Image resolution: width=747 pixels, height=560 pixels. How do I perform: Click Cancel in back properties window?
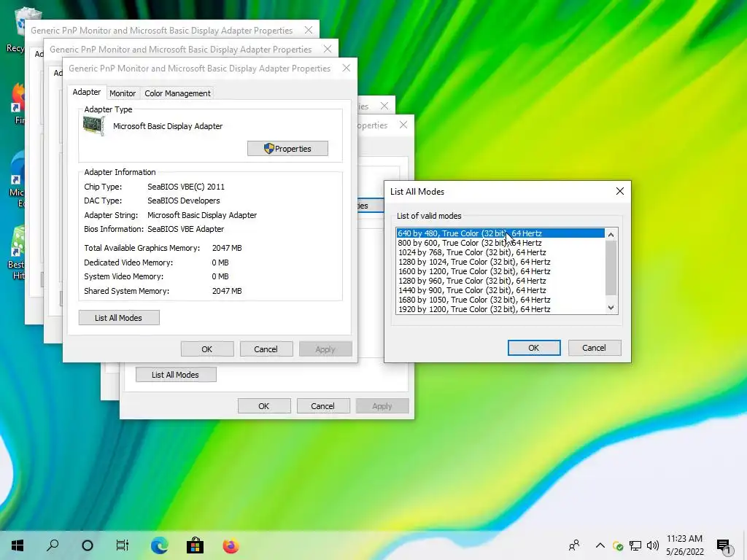point(322,406)
